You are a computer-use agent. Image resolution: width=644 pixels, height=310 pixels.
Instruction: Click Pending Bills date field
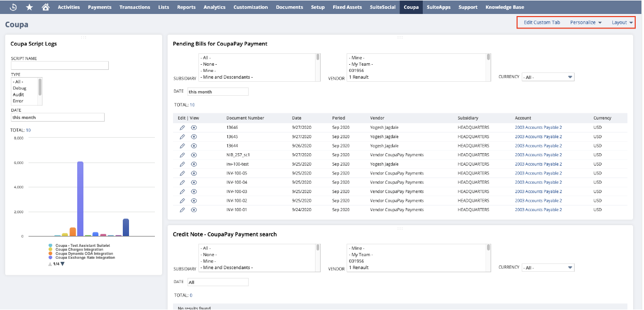(218, 92)
